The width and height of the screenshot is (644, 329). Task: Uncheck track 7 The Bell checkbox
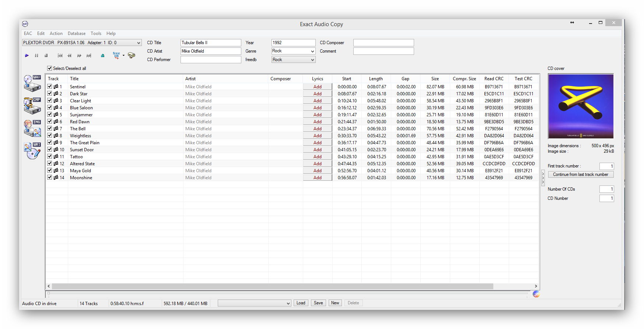tap(50, 128)
